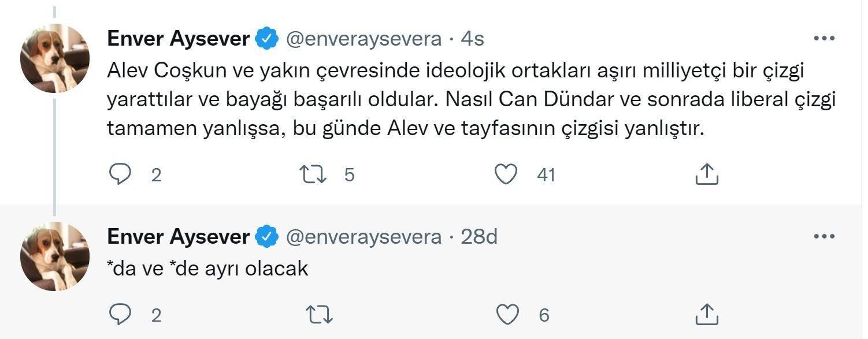Open the 28d timestamp of second tweet

point(479,237)
